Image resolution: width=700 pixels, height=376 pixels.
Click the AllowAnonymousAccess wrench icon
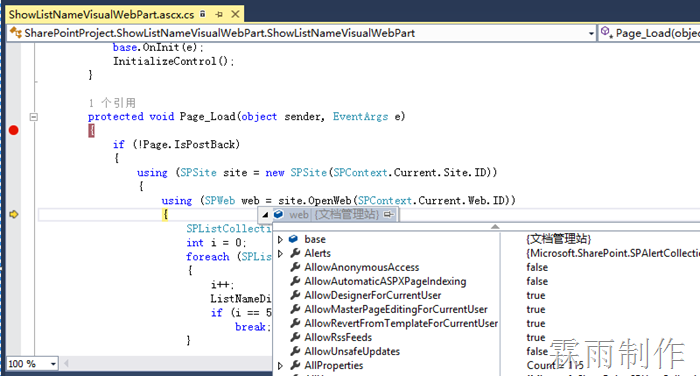click(295, 267)
